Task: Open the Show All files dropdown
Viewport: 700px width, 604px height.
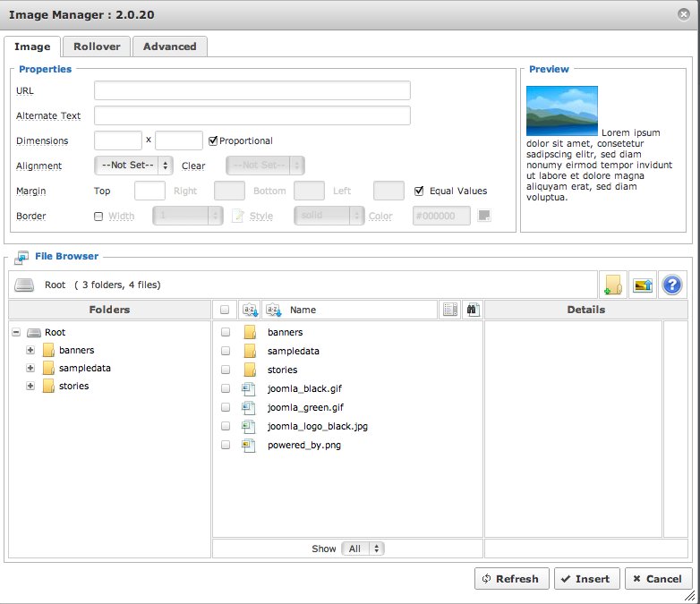Action: (363, 549)
